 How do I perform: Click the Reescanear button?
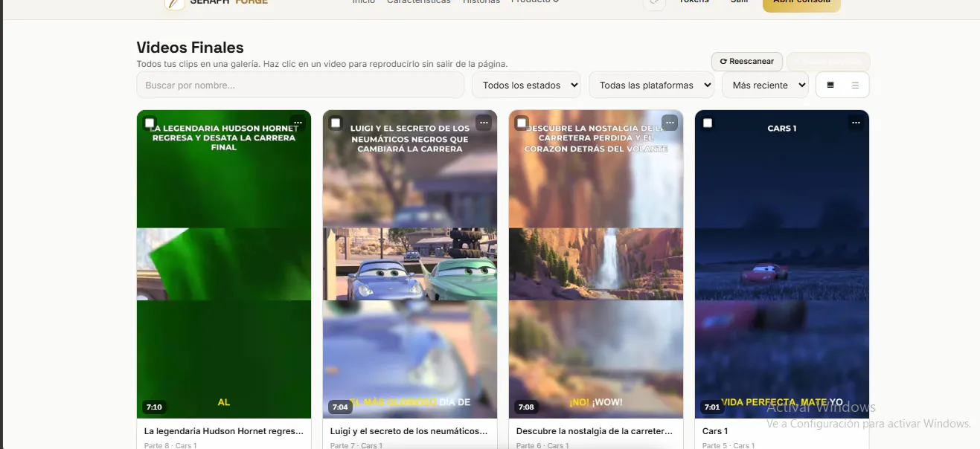pyautogui.click(x=747, y=62)
